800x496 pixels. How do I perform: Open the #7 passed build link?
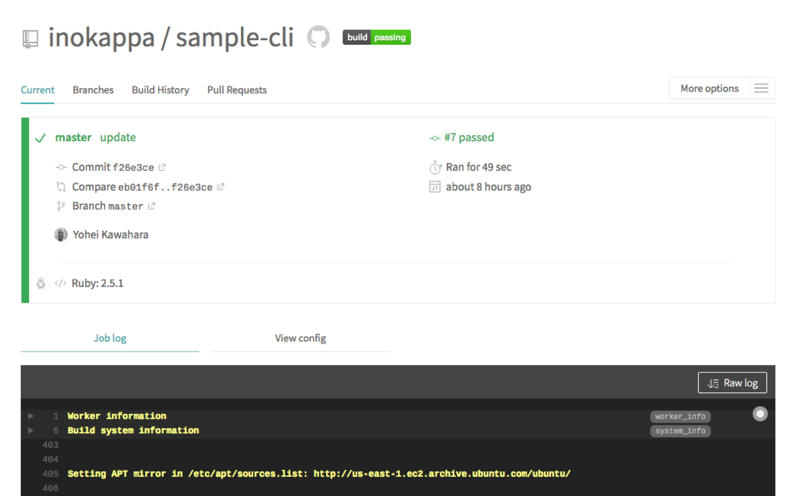click(x=468, y=137)
